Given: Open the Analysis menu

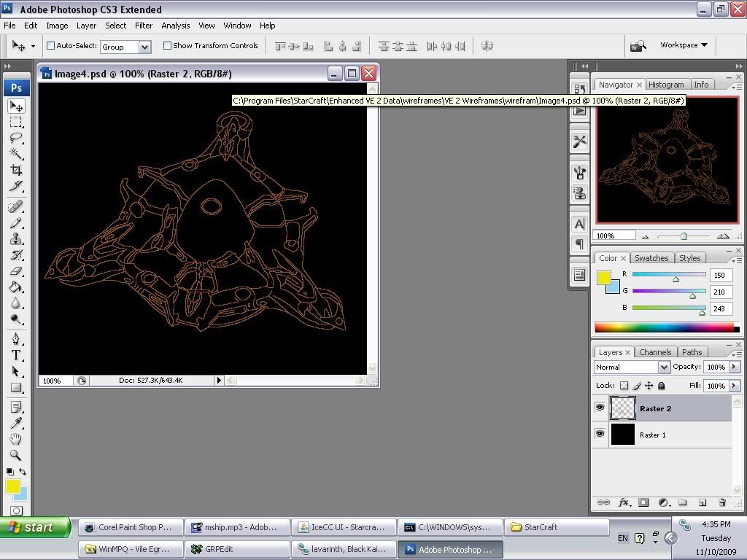Looking at the screenshot, I should (175, 26).
